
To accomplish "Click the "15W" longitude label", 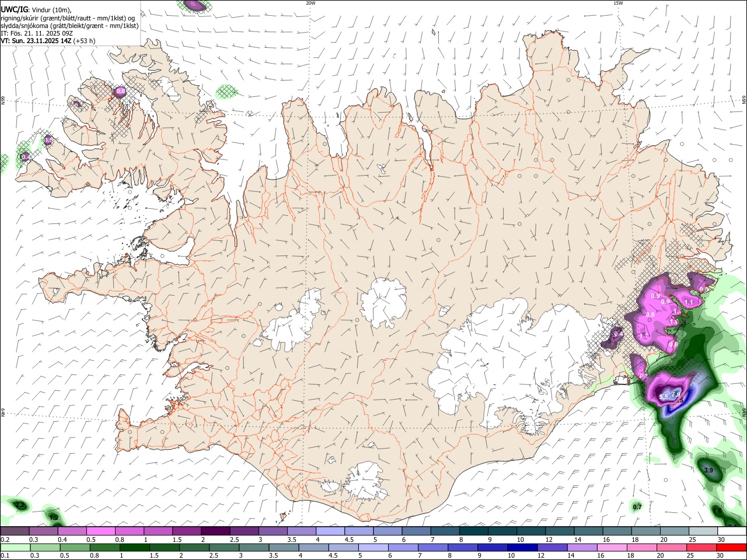I will (x=618, y=3).
